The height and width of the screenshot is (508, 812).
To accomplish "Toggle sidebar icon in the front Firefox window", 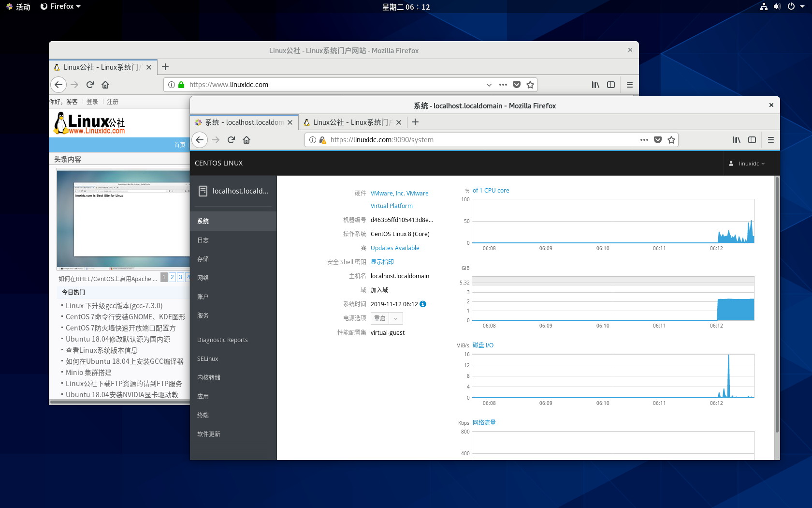I will click(x=752, y=140).
